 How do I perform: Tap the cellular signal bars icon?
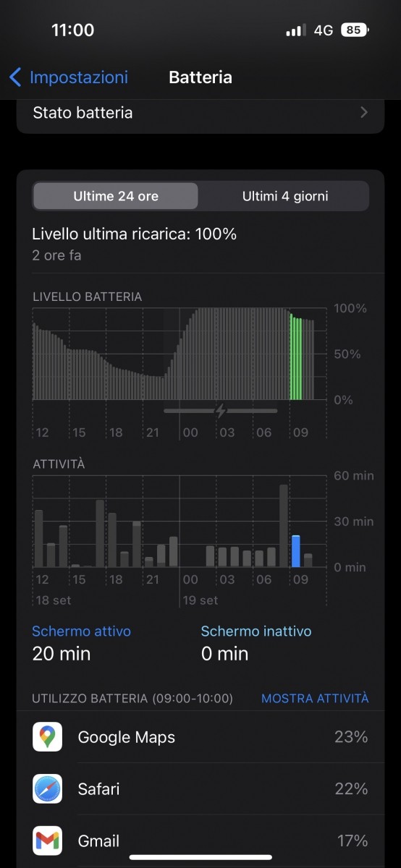[296, 30]
